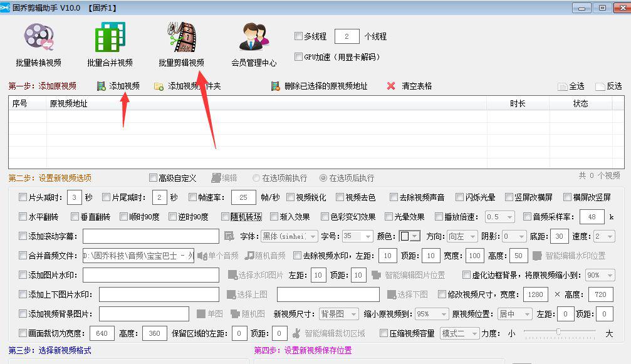Image resolution: width=631 pixels, height=364 pixels.
Task: Click the 时长 column header
Action: [518, 104]
